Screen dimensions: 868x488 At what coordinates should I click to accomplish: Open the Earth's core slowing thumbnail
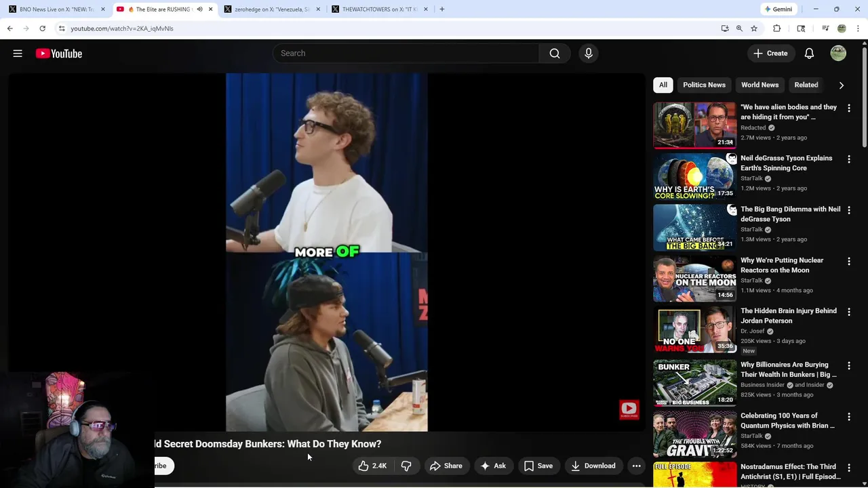click(694, 176)
